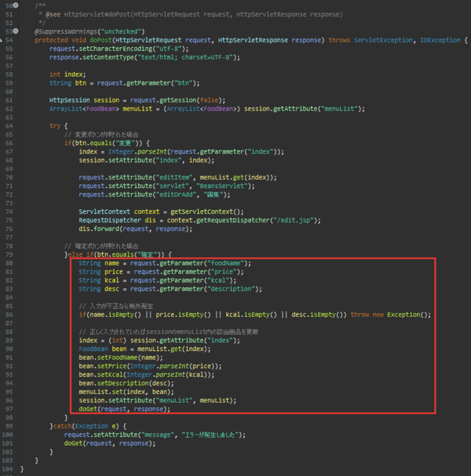Click line number 104 in the gutter
Screen dimensions: 471x476
pos(7,469)
